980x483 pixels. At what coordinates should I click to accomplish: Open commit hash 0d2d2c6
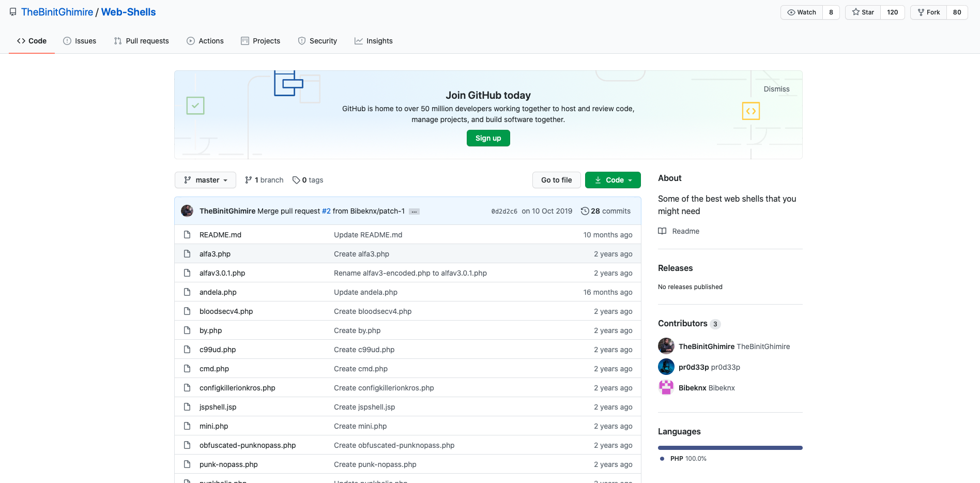tap(504, 212)
